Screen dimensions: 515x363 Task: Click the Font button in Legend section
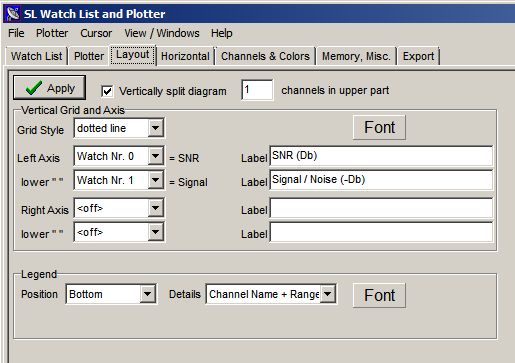379,295
